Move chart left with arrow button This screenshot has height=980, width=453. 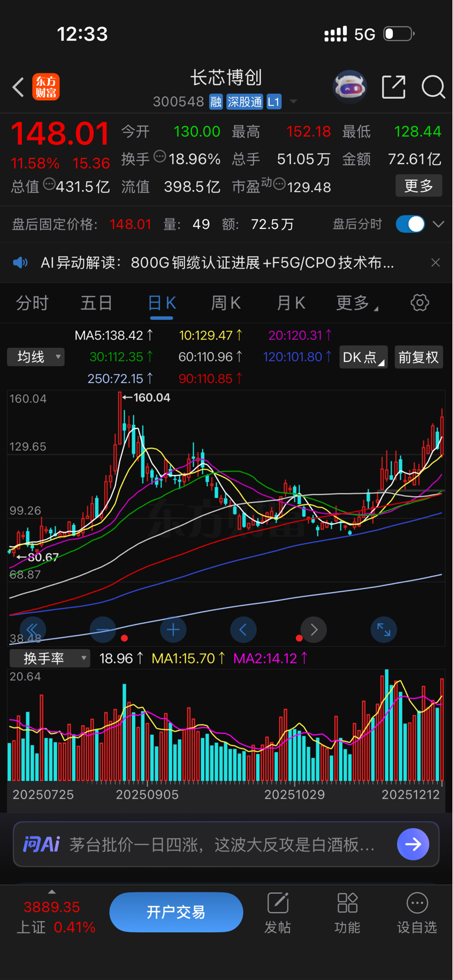click(243, 630)
